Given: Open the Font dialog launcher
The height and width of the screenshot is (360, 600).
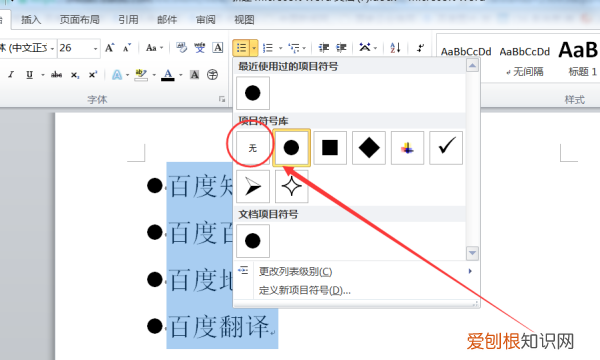Looking at the screenshot, I should 222,99.
